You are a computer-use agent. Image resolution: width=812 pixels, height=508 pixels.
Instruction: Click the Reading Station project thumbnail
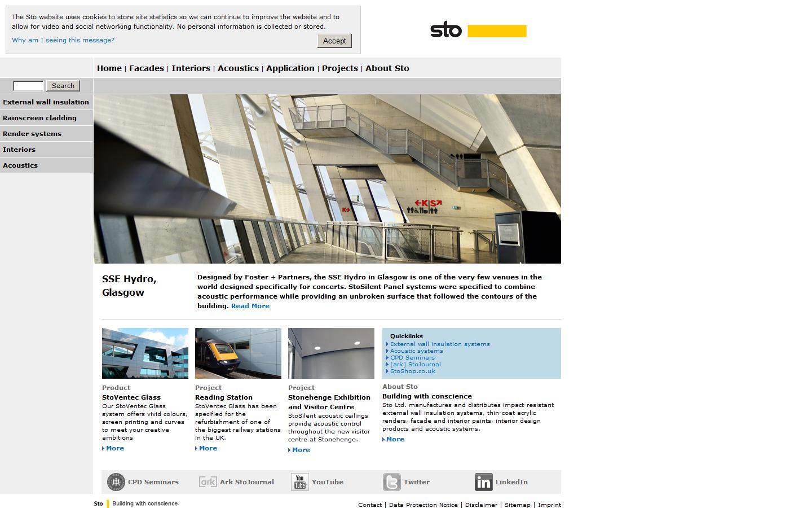(237, 353)
